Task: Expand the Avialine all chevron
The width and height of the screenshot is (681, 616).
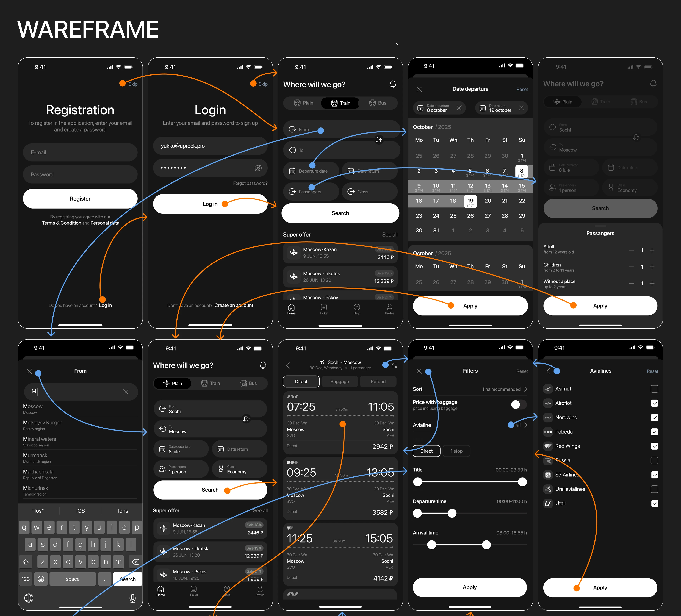Action: [x=526, y=425]
